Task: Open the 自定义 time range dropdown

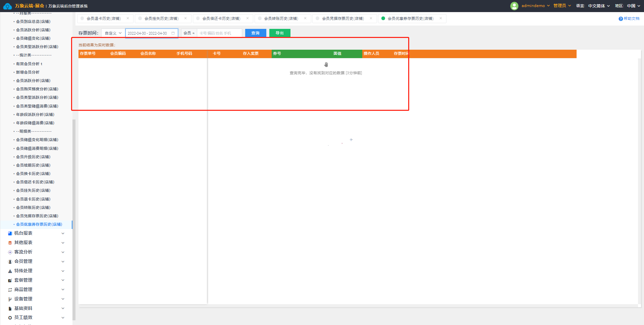Action: (113, 33)
